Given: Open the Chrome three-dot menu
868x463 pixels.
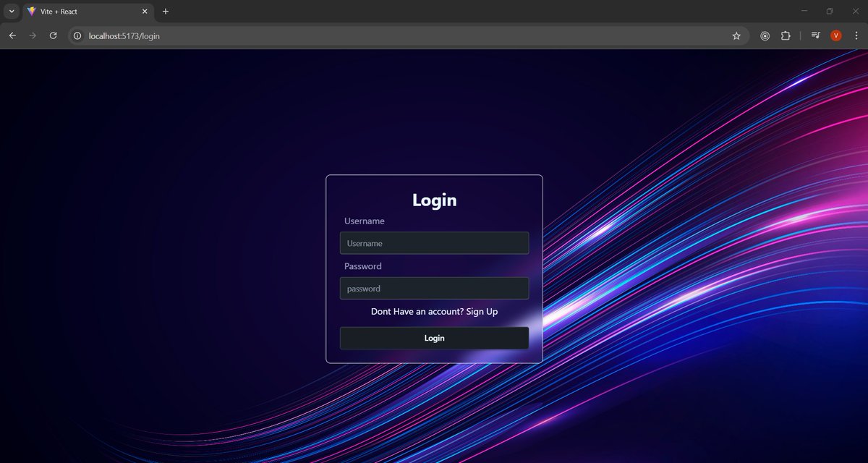Looking at the screenshot, I should 856,35.
